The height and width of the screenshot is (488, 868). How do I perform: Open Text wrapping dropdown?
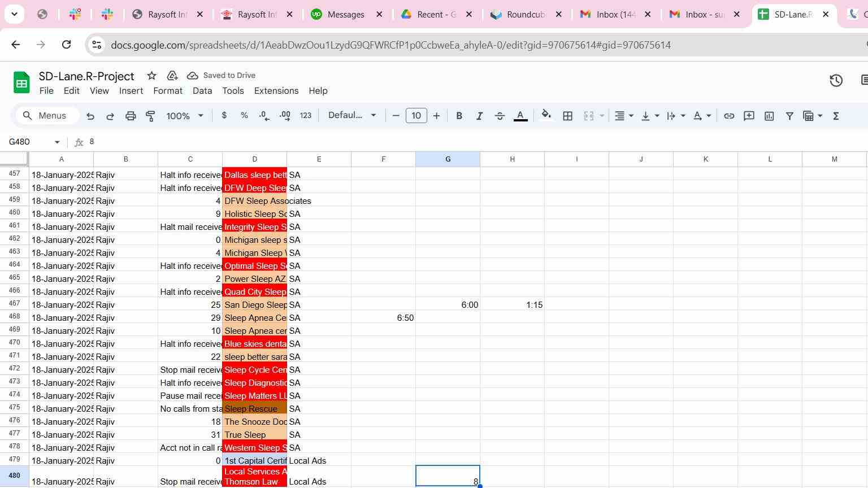click(x=676, y=116)
